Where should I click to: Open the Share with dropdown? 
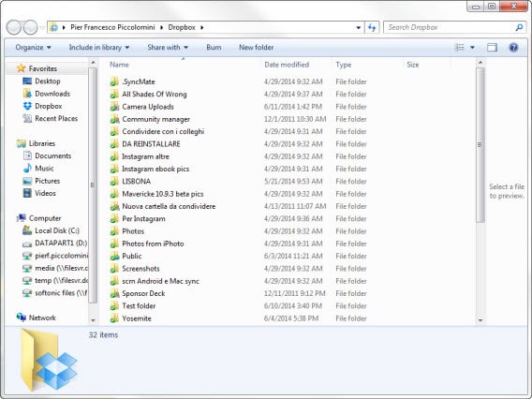click(168, 48)
